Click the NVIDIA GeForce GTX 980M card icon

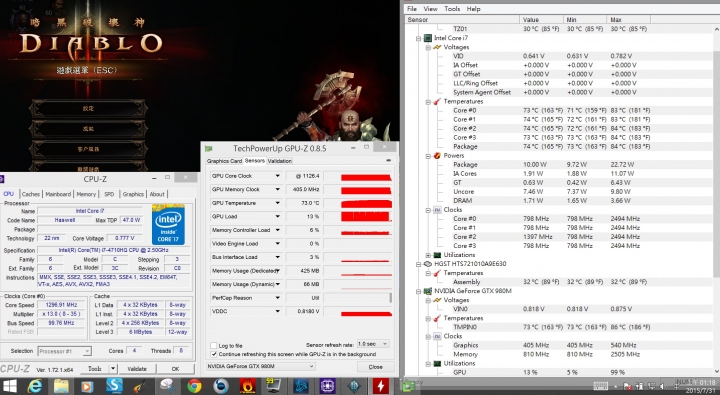428,291
